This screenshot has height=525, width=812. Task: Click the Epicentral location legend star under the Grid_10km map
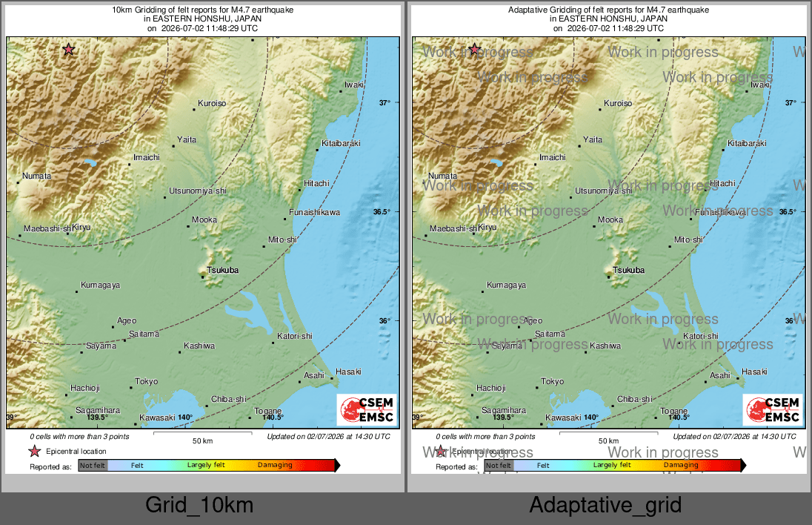35,452
